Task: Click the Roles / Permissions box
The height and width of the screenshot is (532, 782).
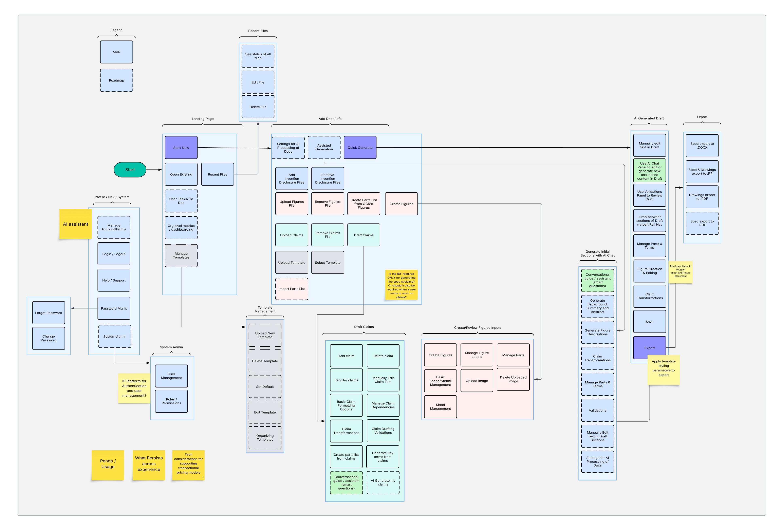Action: [171, 401]
